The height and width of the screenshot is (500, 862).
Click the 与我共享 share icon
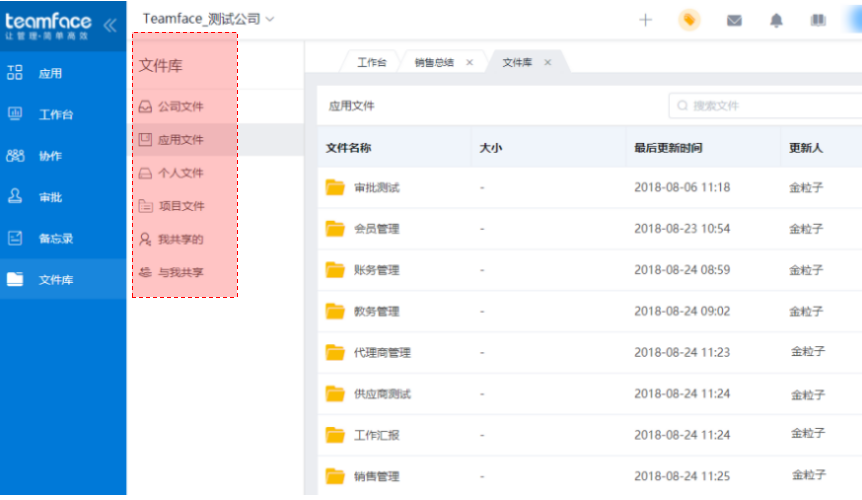pos(145,272)
